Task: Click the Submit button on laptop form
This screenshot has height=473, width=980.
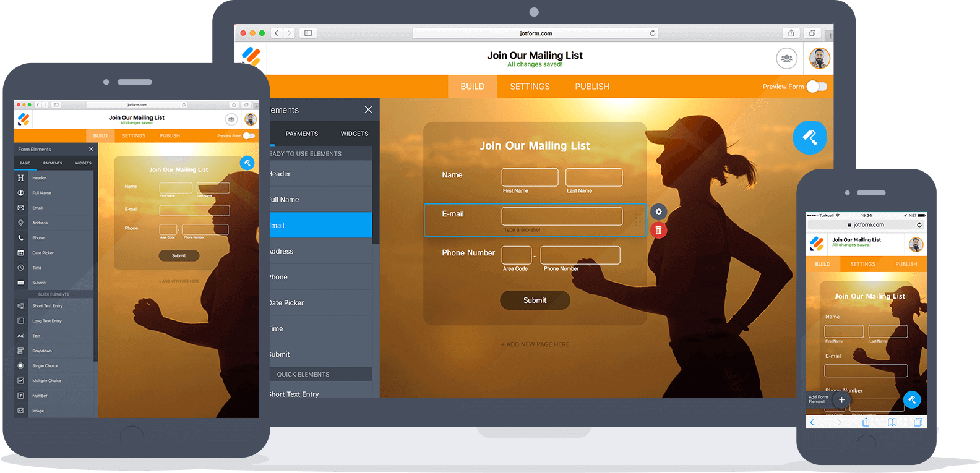Action: pos(535,300)
